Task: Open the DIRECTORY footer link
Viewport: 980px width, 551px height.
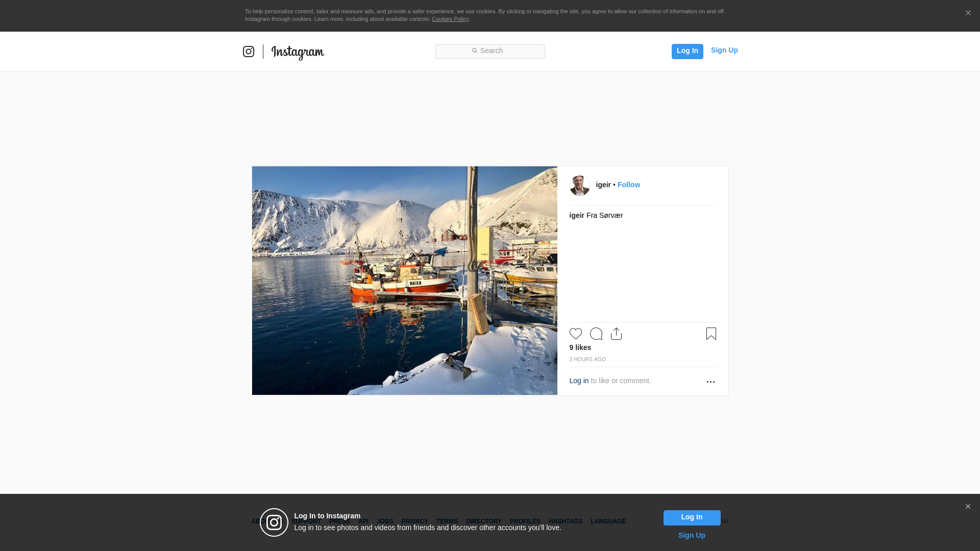Action: (x=483, y=521)
